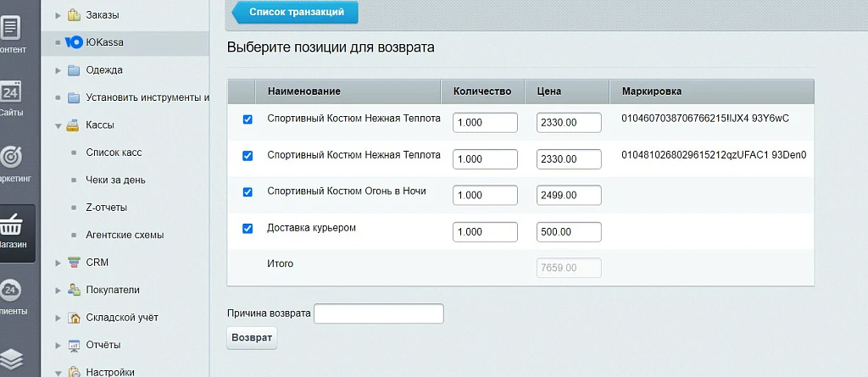
Task: Select the Магазин basket icon
Action: [x=10, y=226]
